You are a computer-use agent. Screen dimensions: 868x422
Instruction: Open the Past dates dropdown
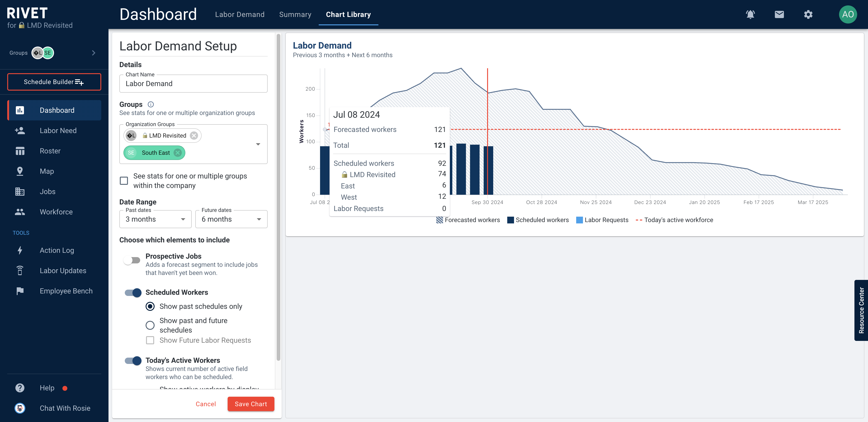(155, 219)
